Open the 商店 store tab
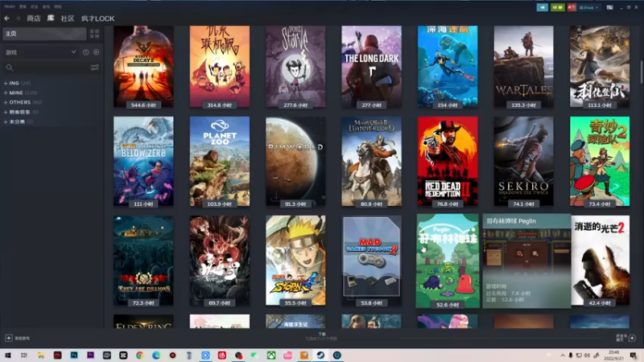This screenshot has width=644, height=362. point(34,19)
